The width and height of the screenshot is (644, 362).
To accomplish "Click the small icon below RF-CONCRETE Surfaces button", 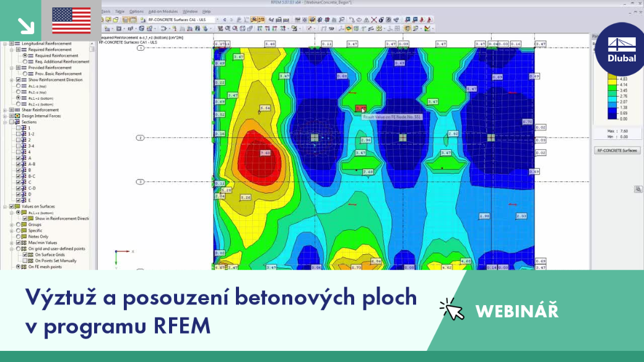I will point(638,189).
